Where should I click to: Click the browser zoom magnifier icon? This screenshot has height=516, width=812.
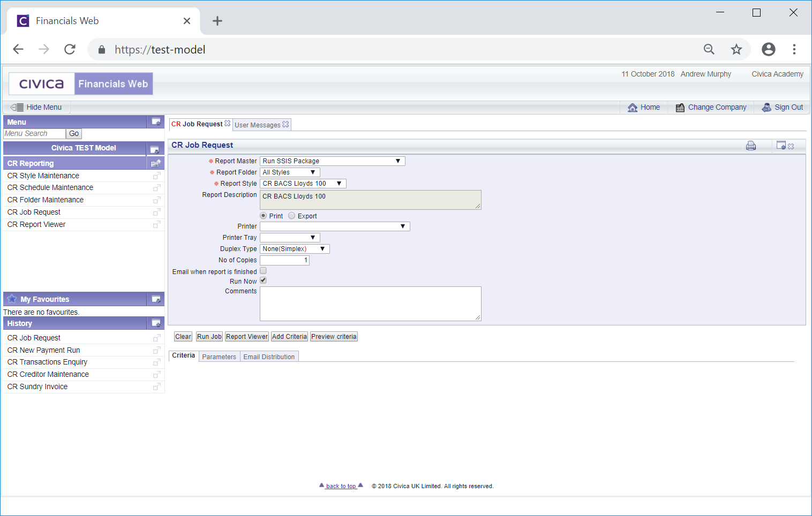click(x=709, y=49)
